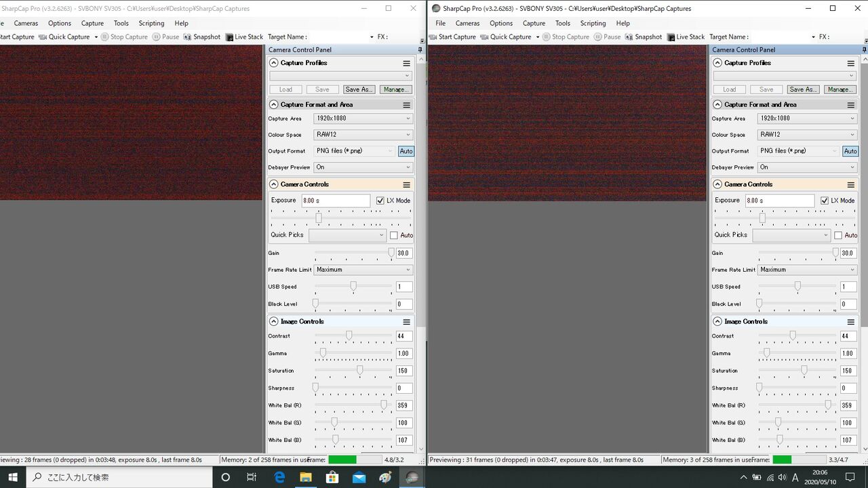
Task: Click Load button in the right window
Action: click(x=730, y=89)
